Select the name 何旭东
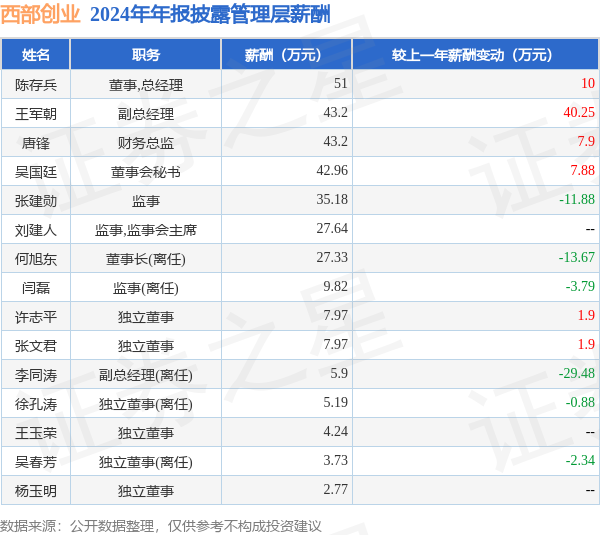This screenshot has width=600, height=535. [36, 259]
